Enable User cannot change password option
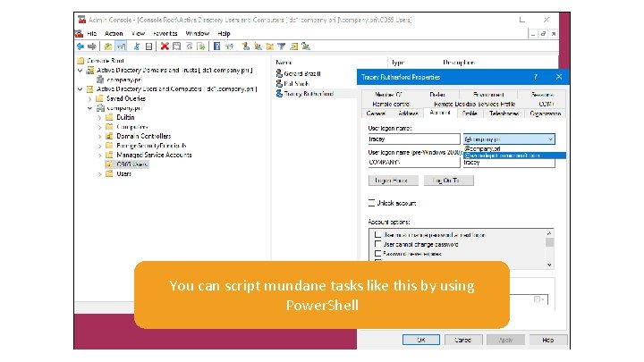644x362 pixels. click(x=377, y=244)
